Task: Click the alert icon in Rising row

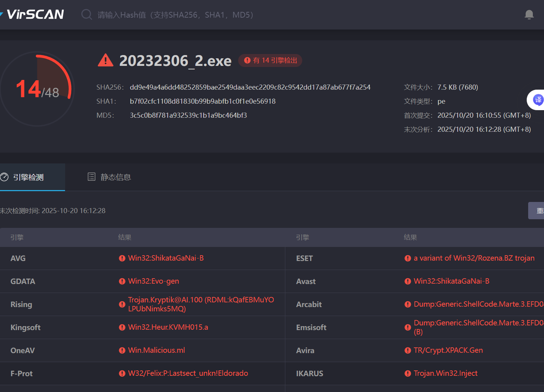Action: 122,304
